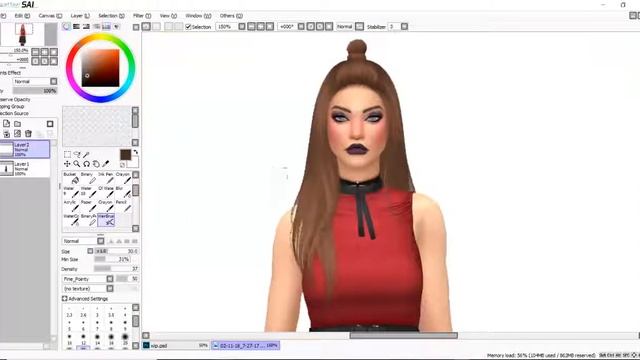This screenshot has height=360, width=640.
Task: Show the color wheel panel
Action: pos(66,27)
